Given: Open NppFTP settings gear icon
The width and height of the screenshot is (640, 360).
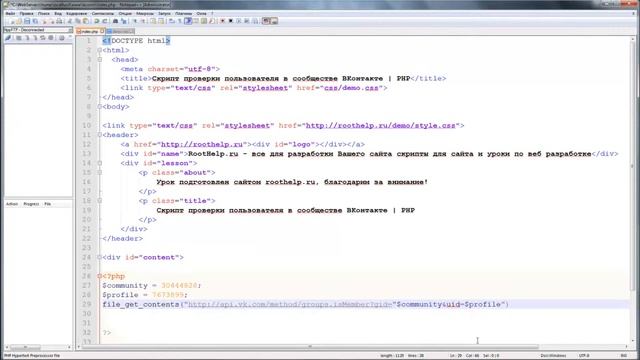Looking at the screenshot, I should 61,38.
